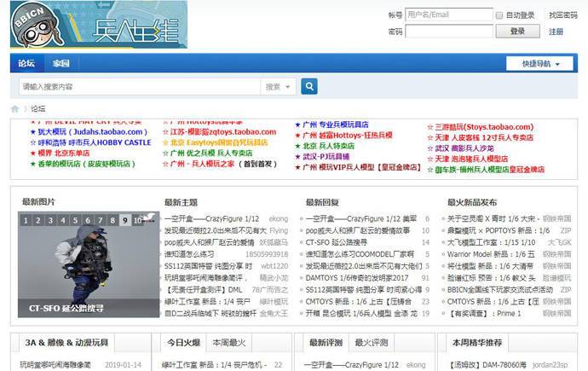Click the 登录 login button
The height and width of the screenshot is (371, 588).
pos(517,32)
